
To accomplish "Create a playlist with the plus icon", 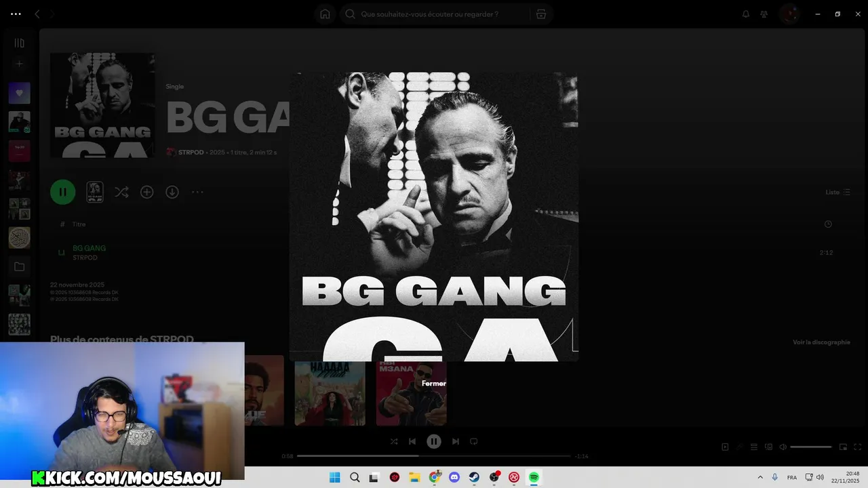I will 20,64.
